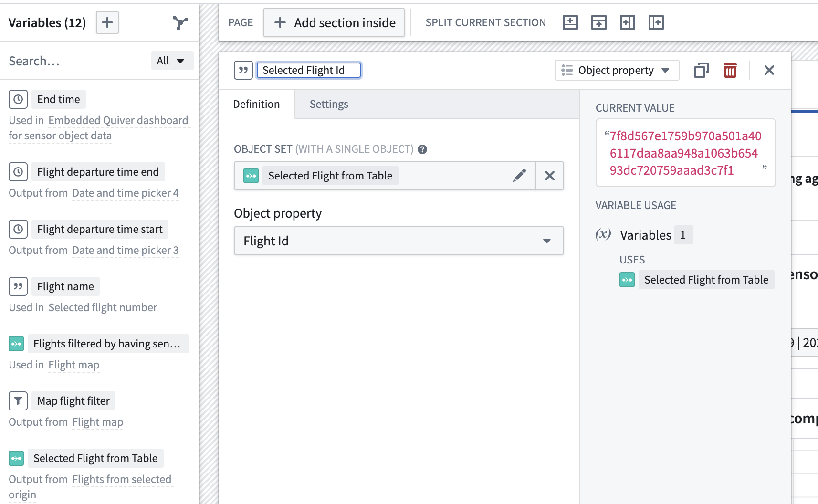
Task: Edit the Selected Flight from Table object set
Action: (x=519, y=176)
